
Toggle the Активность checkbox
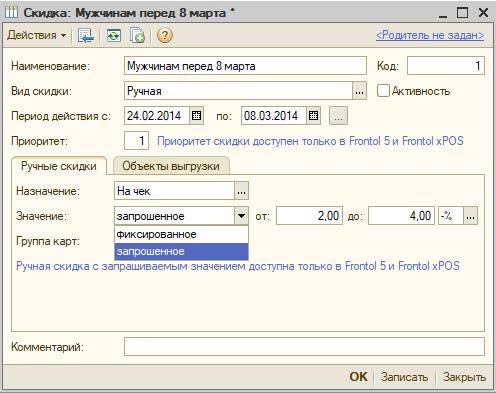pos(383,91)
